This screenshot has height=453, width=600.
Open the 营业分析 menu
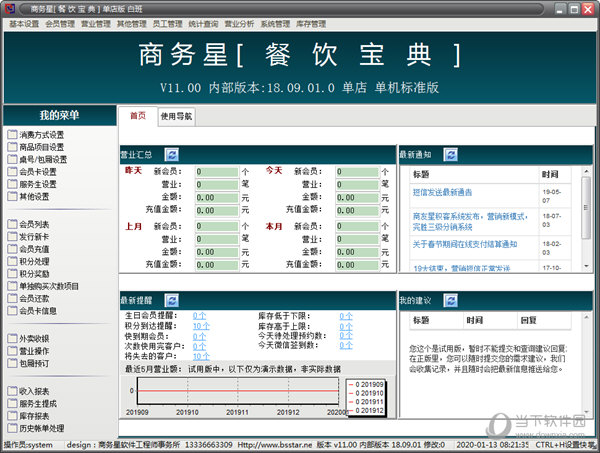(239, 24)
